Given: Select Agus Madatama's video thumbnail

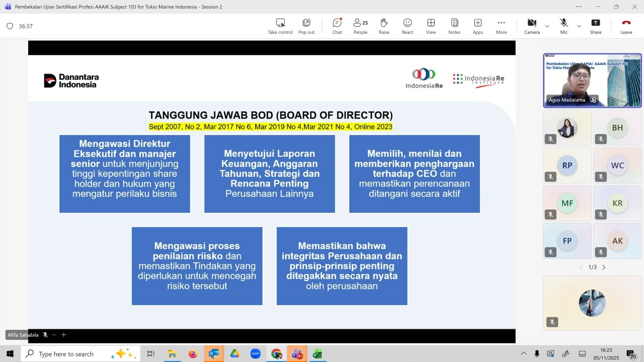Looking at the screenshot, I should pos(592,80).
